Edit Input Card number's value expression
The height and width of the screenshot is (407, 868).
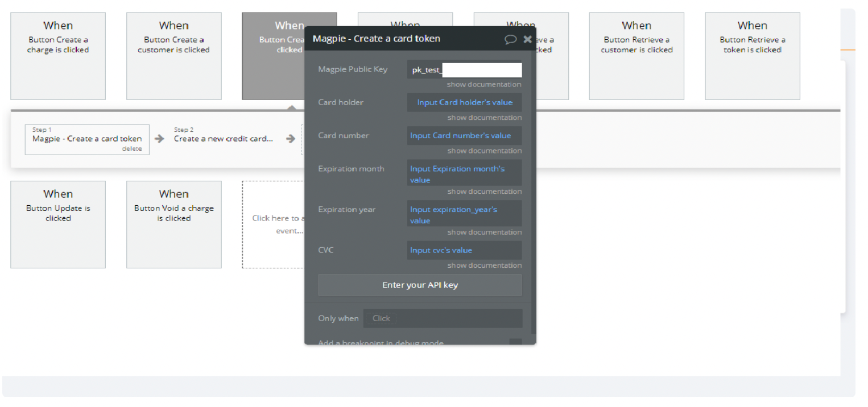[465, 136]
